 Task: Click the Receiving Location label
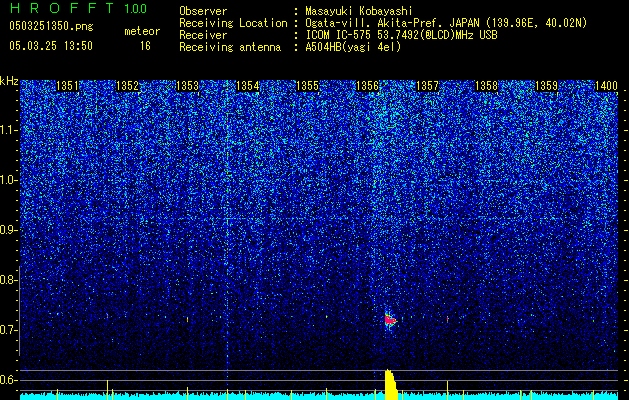233,23
